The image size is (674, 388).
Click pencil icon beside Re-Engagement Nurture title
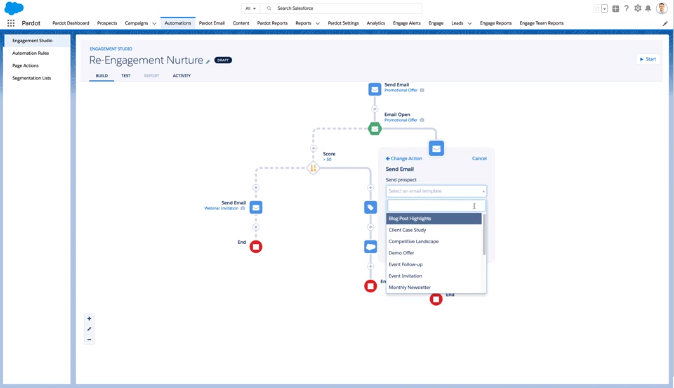click(208, 61)
